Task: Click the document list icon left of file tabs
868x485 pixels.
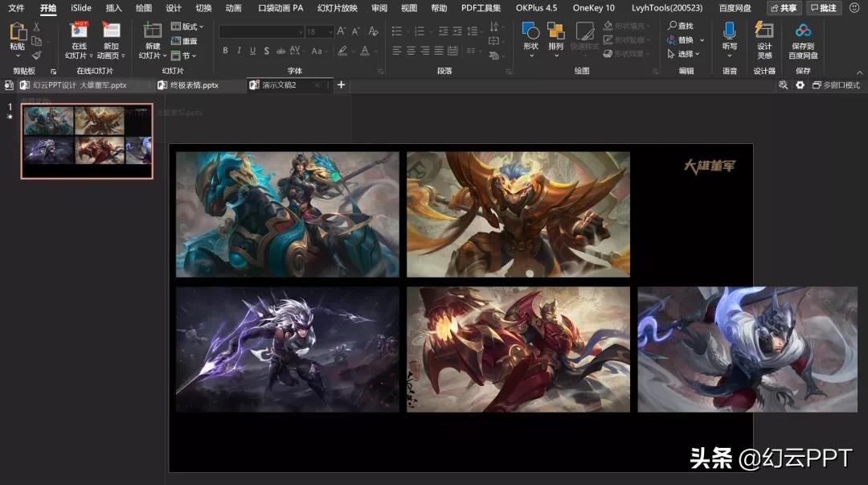Action: 9,84
